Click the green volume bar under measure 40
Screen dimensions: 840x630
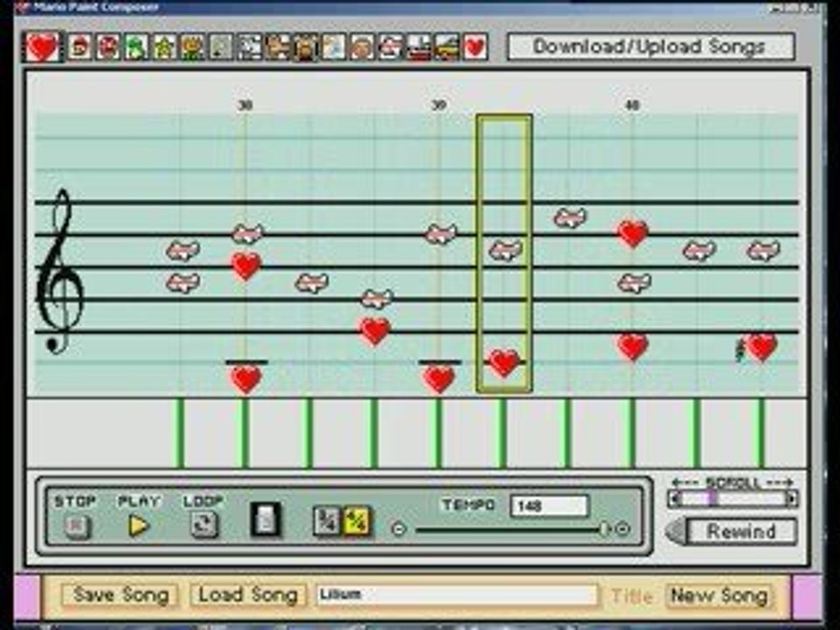coord(632,433)
